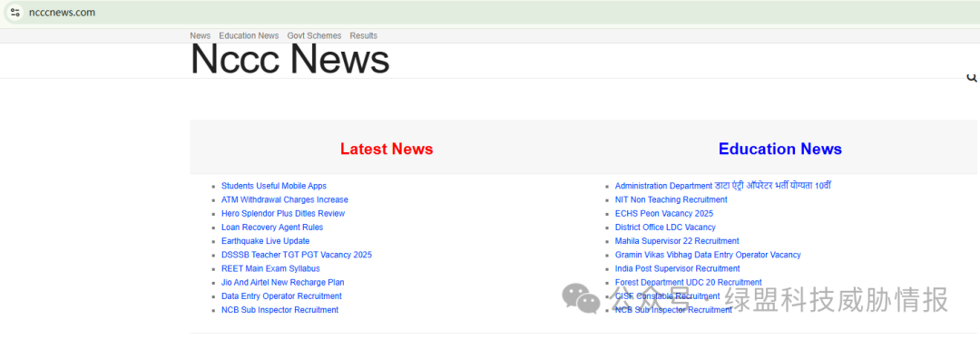Open NCB Sub Inspector Recruitment under Education News
This screenshot has height=339, width=980.
click(x=673, y=310)
